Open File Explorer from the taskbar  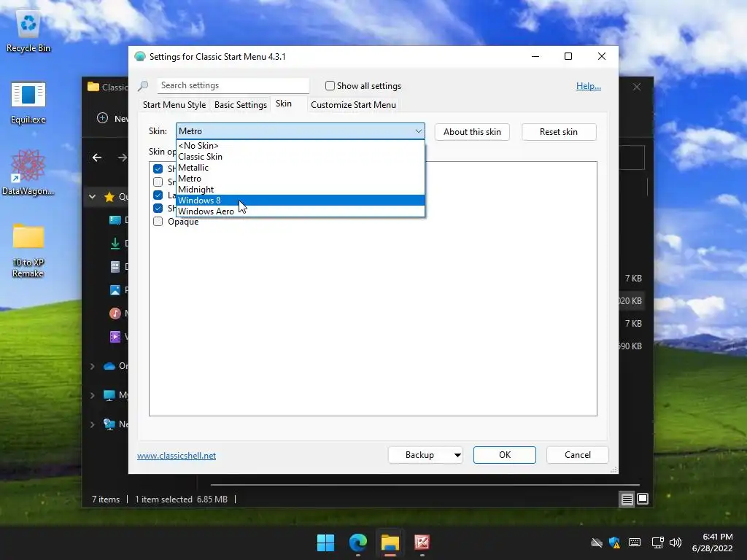point(390,542)
